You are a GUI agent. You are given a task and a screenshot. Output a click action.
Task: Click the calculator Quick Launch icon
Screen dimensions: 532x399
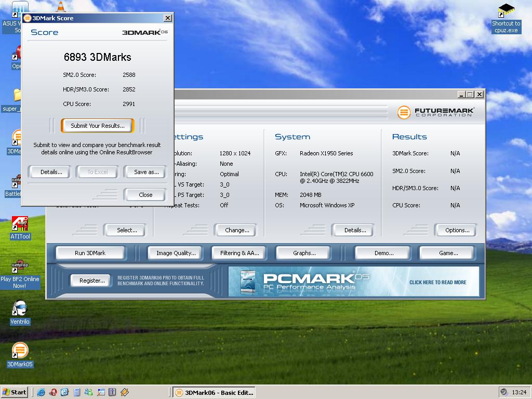coord(77,392)
